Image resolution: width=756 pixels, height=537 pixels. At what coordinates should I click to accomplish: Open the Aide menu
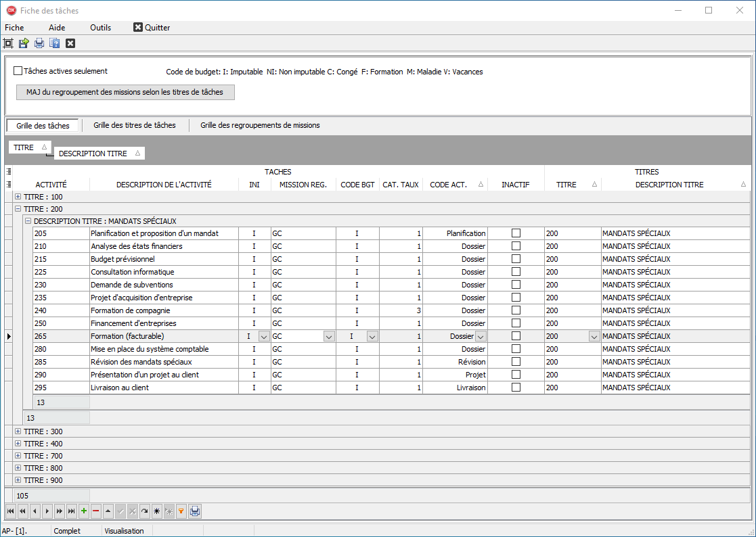(57, 28)
